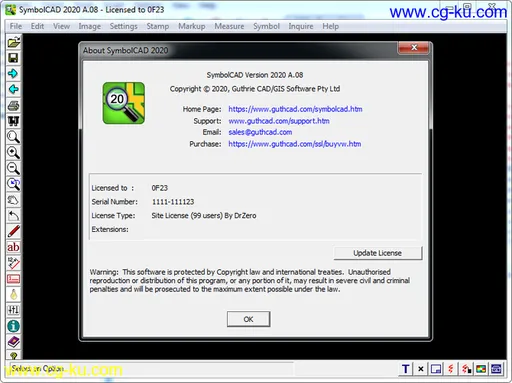Open the Edit menu
This screenshot has width=512, height=383.
click(37, 26)
